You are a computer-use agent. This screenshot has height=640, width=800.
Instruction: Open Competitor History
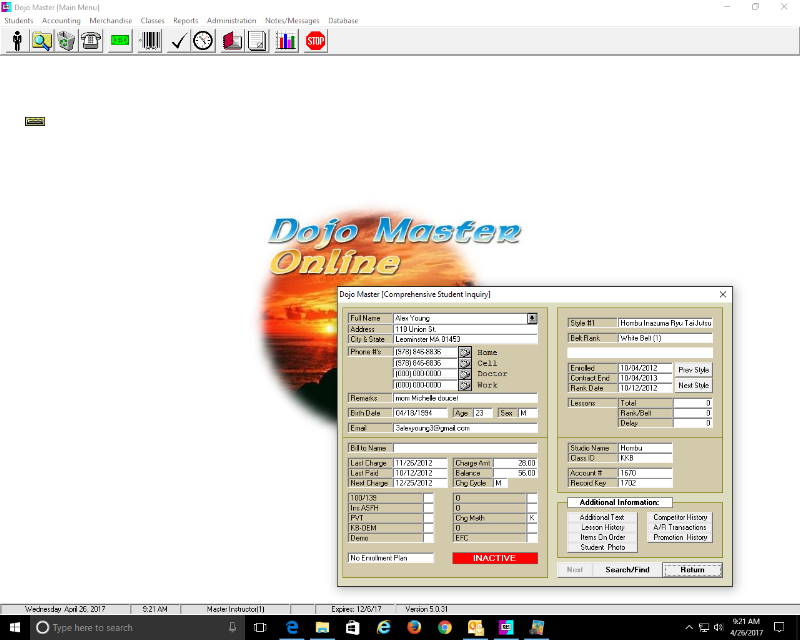click(680, 517)
